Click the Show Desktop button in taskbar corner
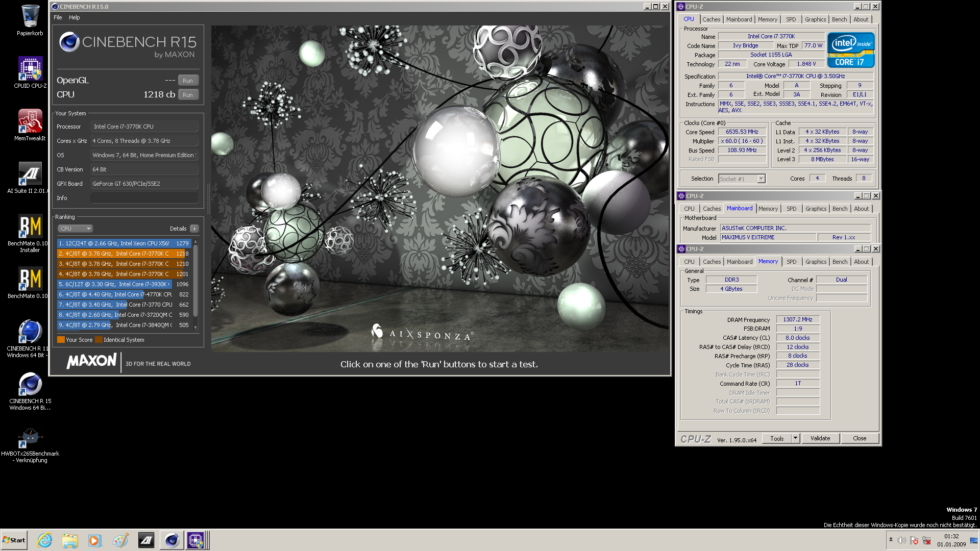The height and width of the screenshot is (551, 980). click(974, 540)
